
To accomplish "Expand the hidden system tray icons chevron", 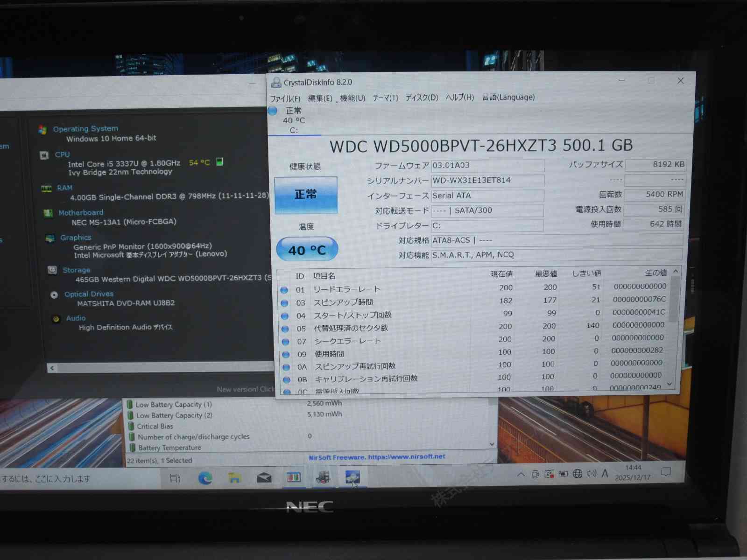I will coord(521,475).
